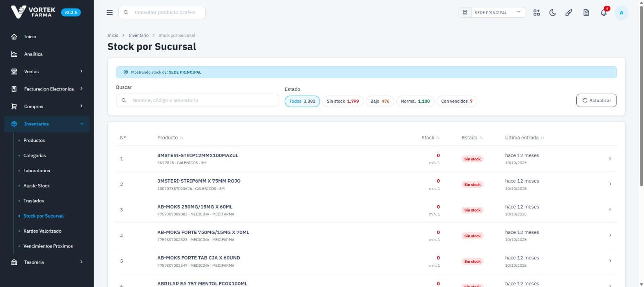Open details arrow for AB-MOKS 250MG/15MG row

point(610,210)
